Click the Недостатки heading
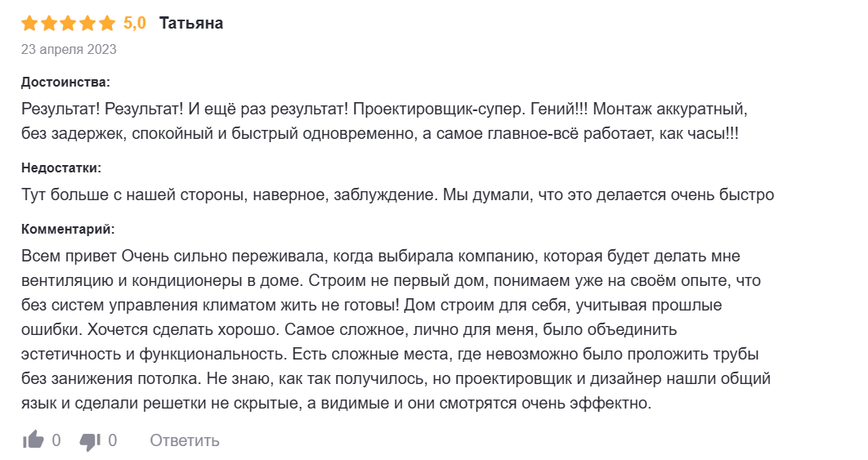 click(60, 167)
